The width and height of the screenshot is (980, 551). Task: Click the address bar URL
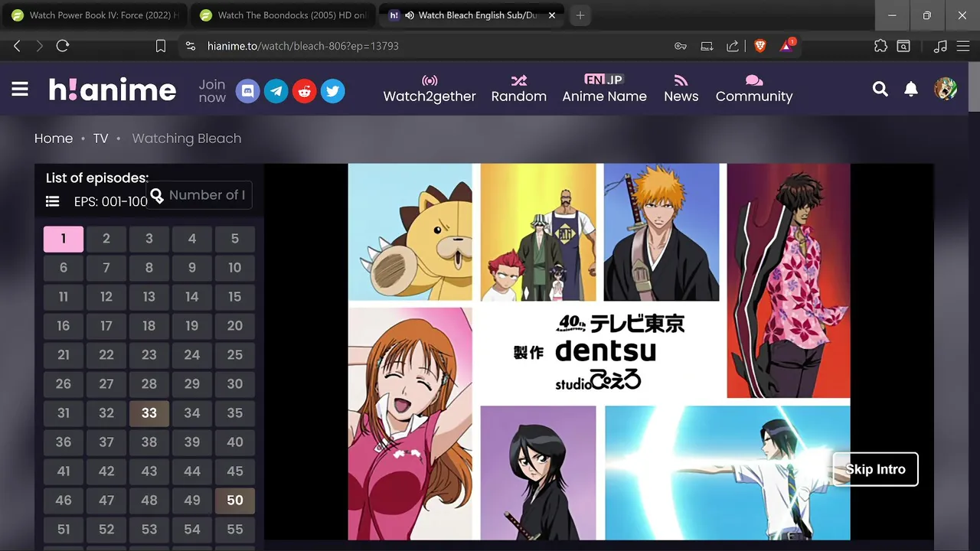(x=303, y=46)
